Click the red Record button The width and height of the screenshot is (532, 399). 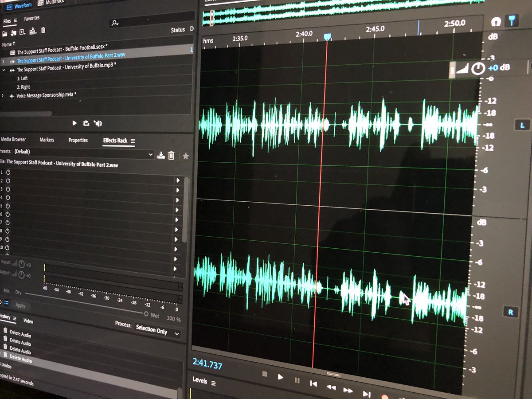(x=385, y=396)
